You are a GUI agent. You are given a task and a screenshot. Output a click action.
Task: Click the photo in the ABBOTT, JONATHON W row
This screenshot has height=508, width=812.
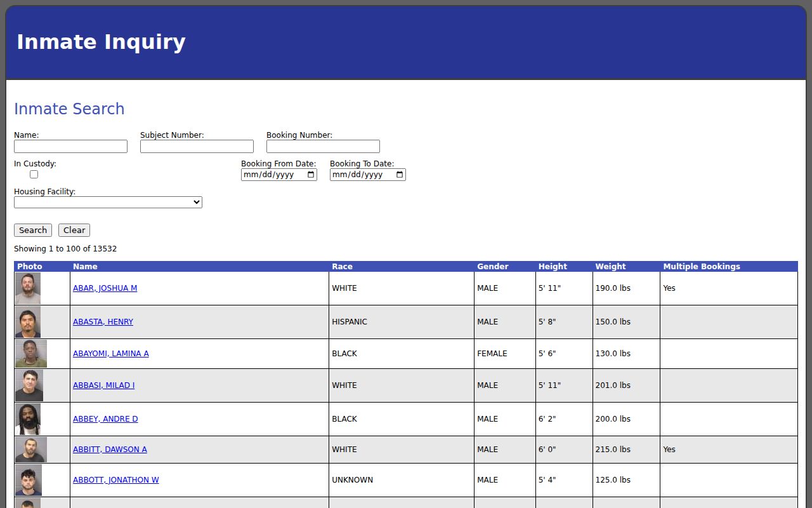[29, 480]
